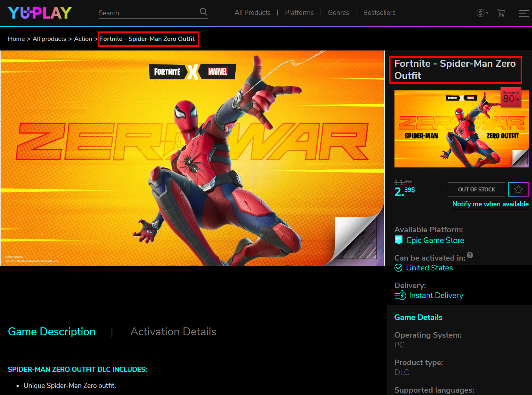Open the Bestsellers menu

[380, 13]
